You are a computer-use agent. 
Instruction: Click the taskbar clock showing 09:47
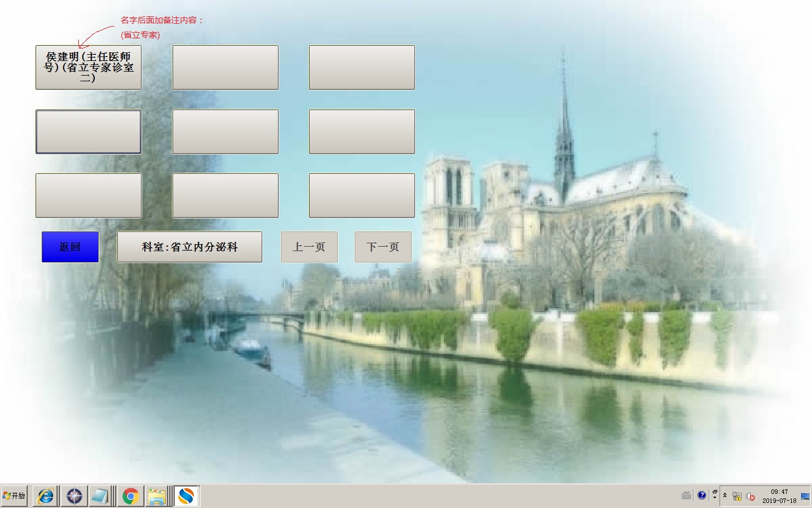[x=779, y=496]
